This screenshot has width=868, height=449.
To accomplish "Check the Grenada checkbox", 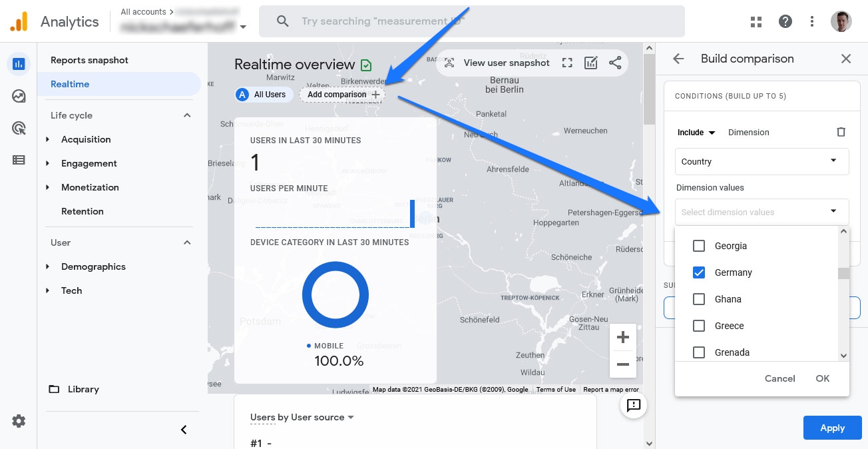I will click(x=699, y=352).
